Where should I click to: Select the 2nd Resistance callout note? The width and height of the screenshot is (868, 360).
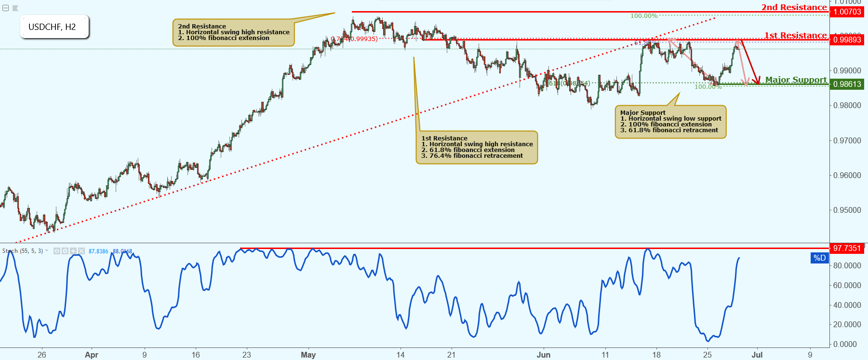[233, 33]
